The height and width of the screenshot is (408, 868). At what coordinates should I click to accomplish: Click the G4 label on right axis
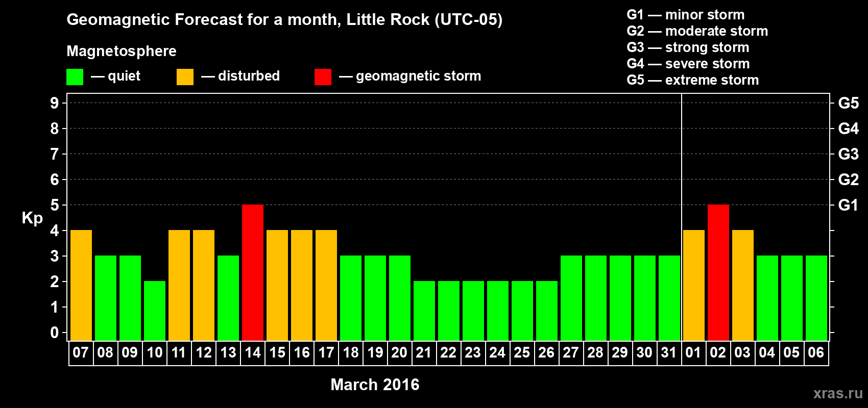[849, 129]
